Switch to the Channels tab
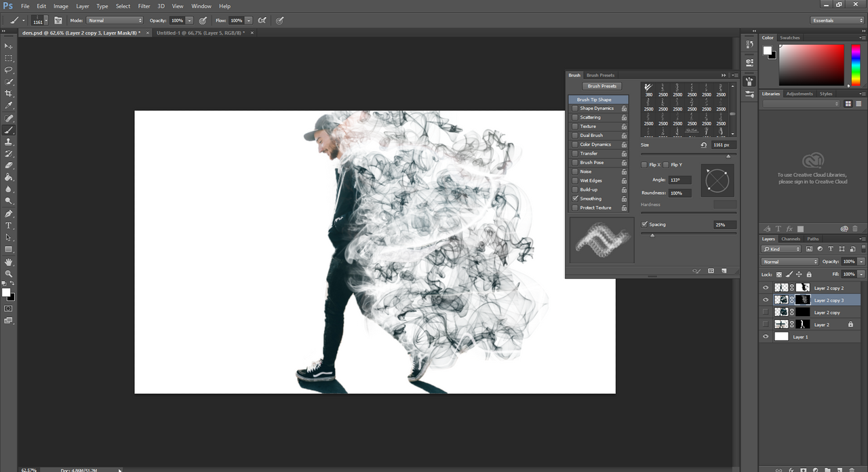 (x=791, y=239)
